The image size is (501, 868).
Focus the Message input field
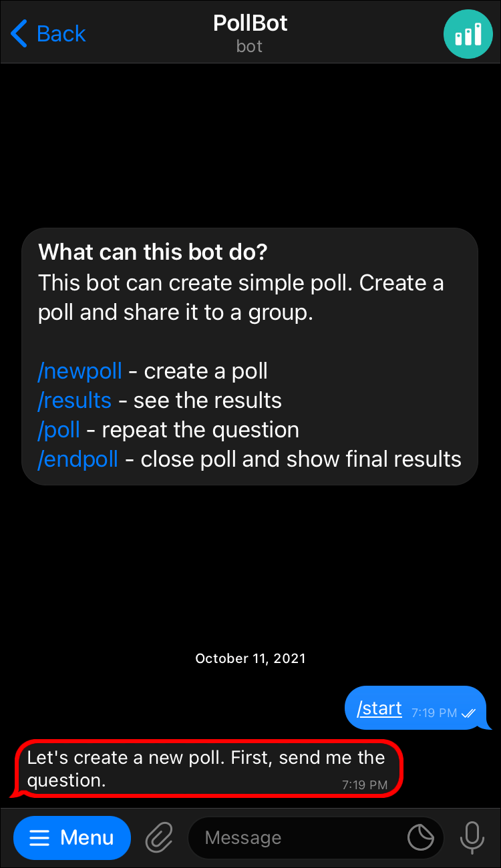301,837
